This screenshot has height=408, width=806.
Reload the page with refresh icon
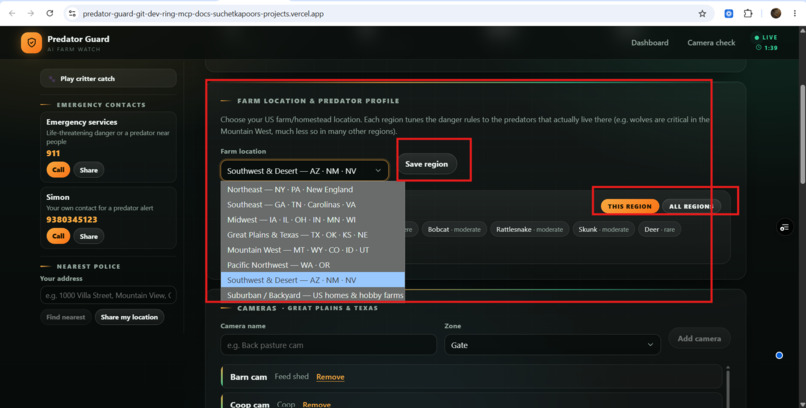point(50,14)
